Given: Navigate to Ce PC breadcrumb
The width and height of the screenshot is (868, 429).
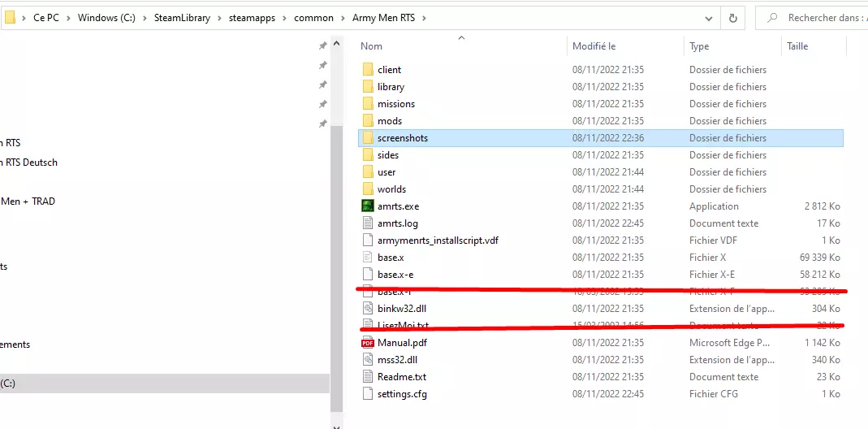Looking at the screenshot, I should click(x=46, y=18).
